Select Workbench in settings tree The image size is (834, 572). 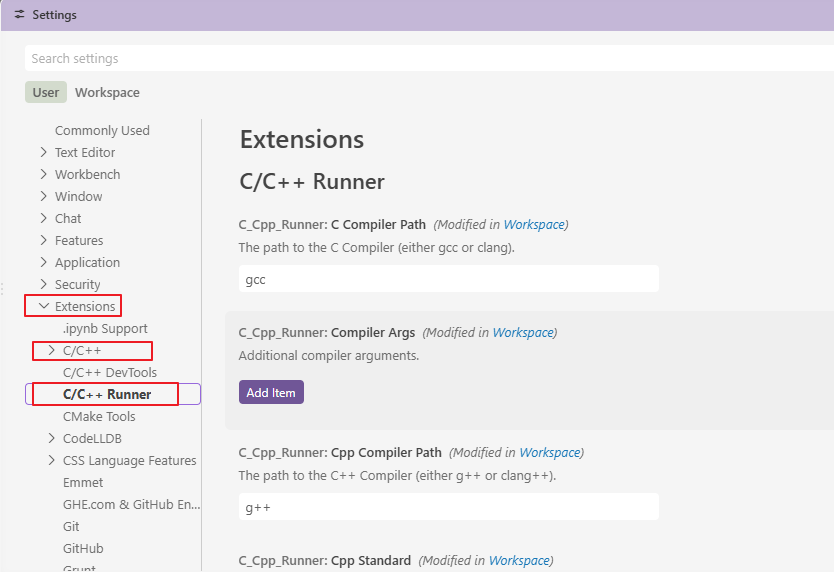coord(88,175)
